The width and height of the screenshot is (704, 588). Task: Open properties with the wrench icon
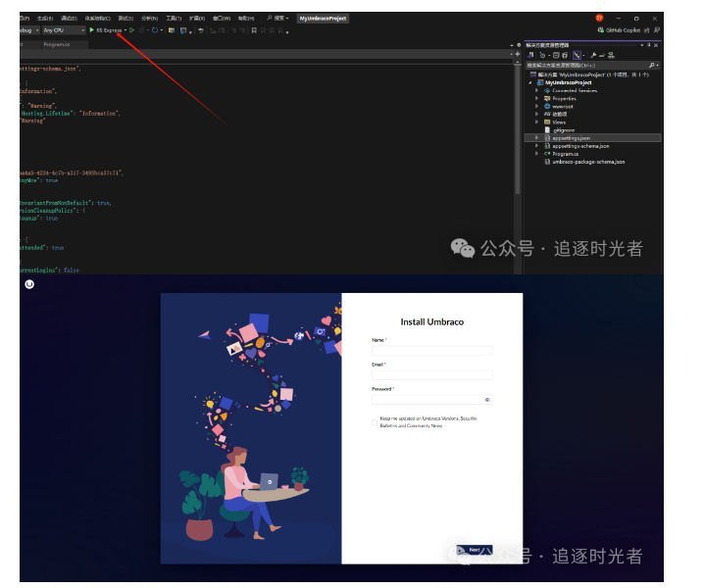click(x=593, y=55)
